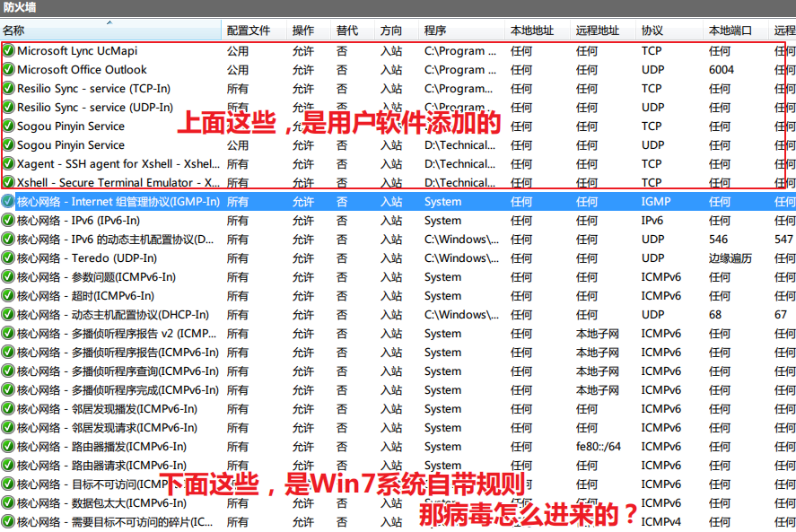Select the Resilio Sync - service (TCP-In) name
The image size is (796, 532).
tap(93, 88)
